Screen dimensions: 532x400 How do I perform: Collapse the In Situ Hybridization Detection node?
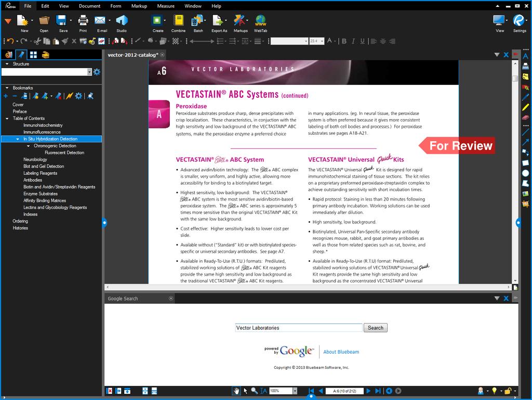click(x=18, y=139)
